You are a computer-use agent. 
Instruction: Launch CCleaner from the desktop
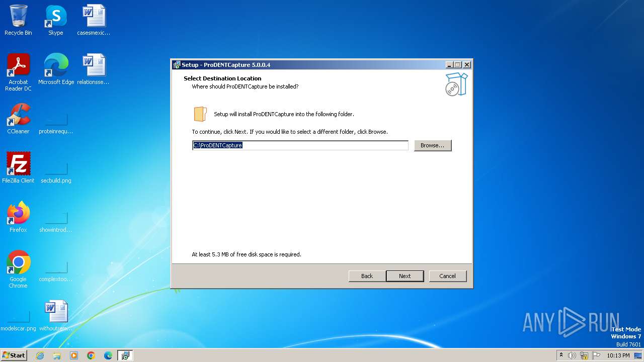click(18, 118)
